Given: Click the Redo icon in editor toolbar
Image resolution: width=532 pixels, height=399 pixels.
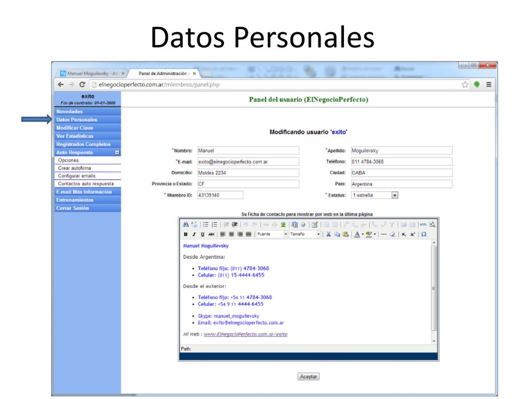Looking at the screenshot, I should 255,224.
